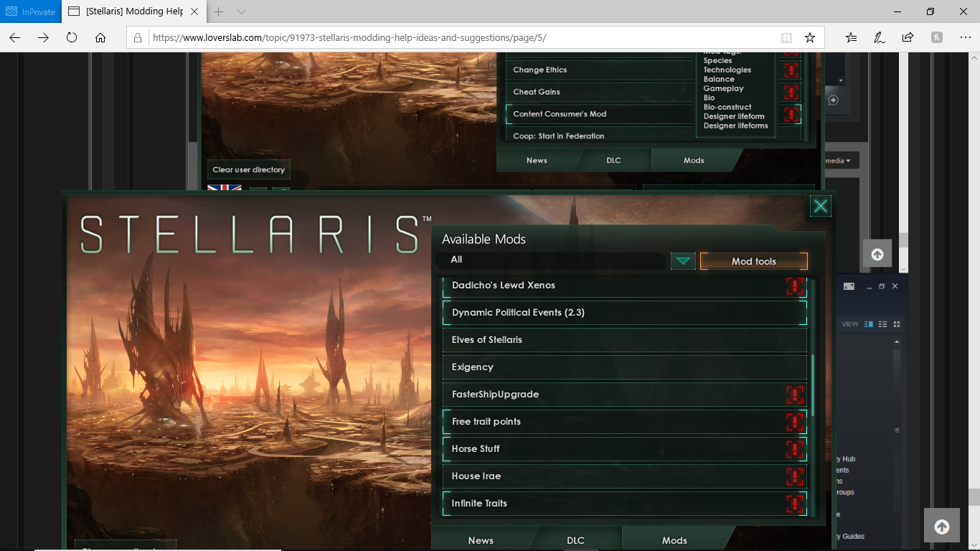Open the DLC tab in the Available Mods launcher

(x=575, y=541)
